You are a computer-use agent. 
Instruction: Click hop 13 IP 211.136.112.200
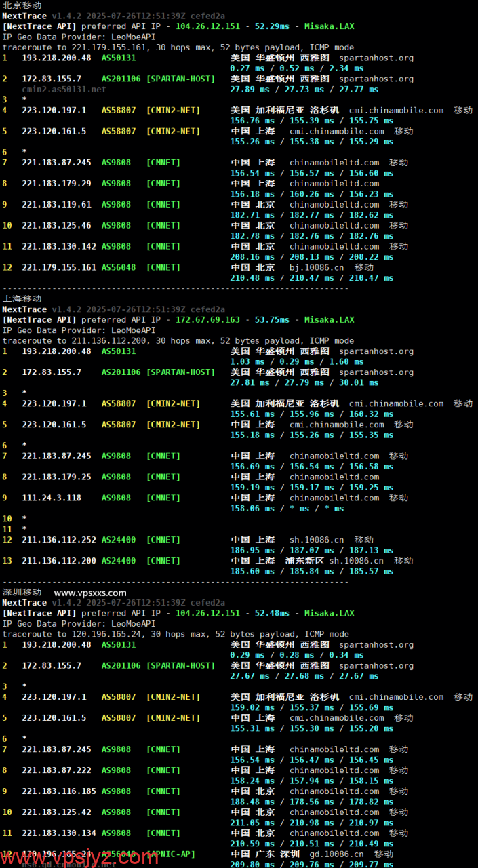click(x=59, y=561)
